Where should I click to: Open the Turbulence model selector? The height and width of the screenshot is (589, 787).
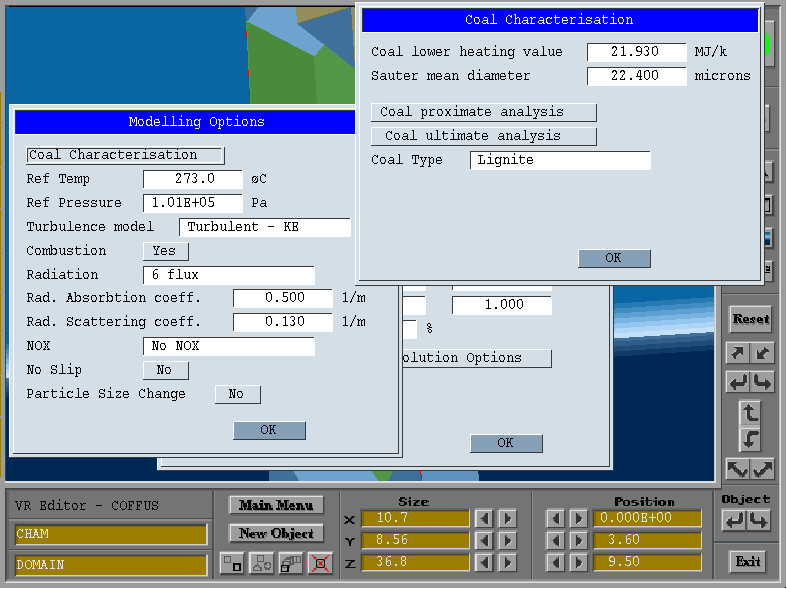pos(265,227)
